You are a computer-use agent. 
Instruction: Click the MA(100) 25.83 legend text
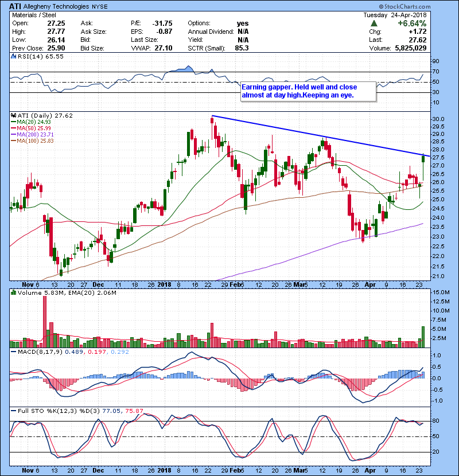(35, 141)
